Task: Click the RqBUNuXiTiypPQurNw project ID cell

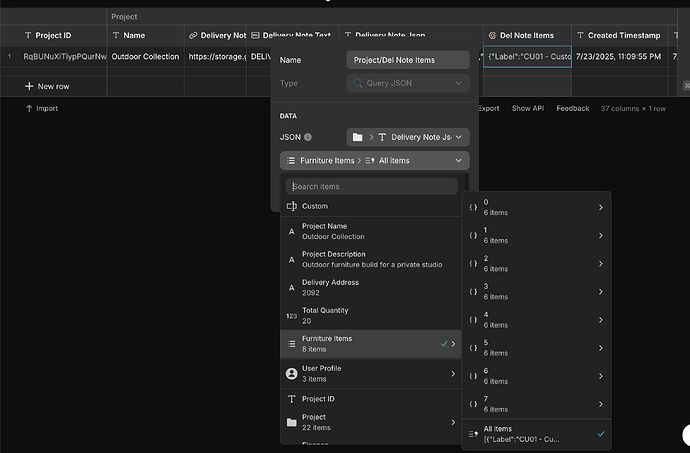Action: click(65, 56)
